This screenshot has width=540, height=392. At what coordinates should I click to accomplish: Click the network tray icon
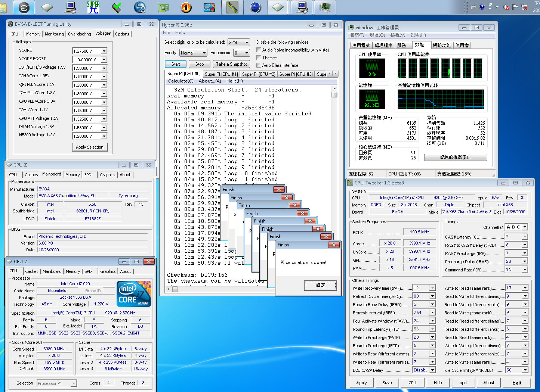click(x=525, y=7)
